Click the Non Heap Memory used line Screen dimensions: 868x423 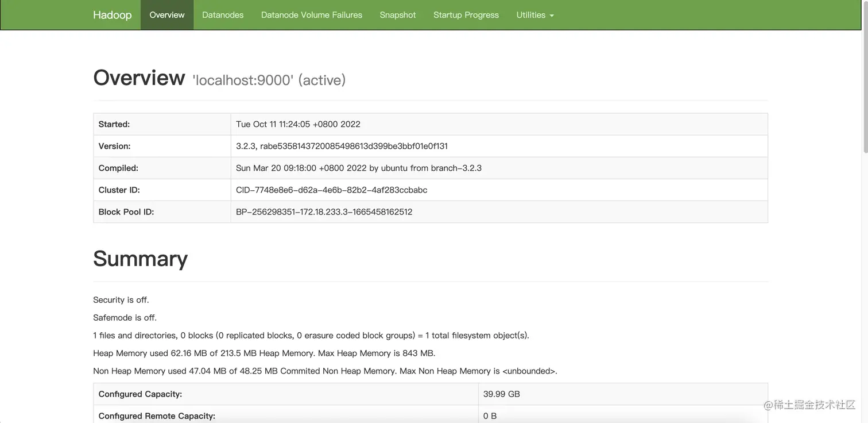coord(325,371)
